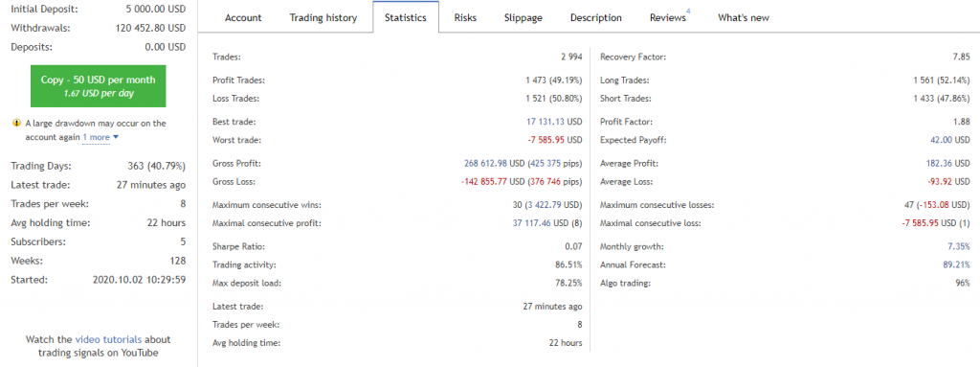980x367 pixels.
Task: Switch to Trading history tab
Action: [x=323, y=17]
